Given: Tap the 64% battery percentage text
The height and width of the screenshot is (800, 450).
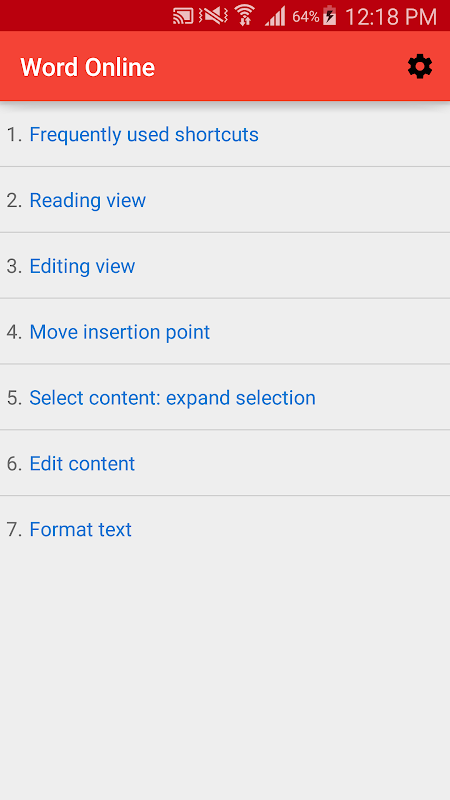Looking at the screenshot, I should click(x=306, y=17).
